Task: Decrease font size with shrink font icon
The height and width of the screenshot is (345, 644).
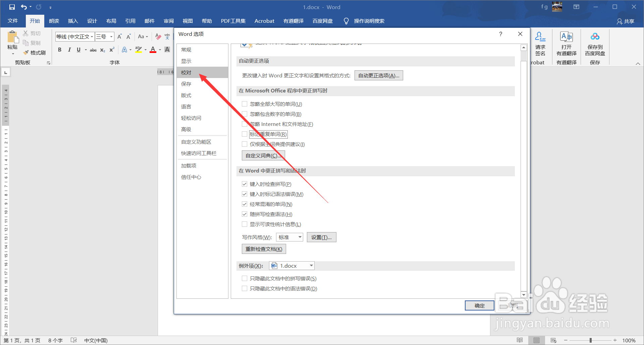Action: coord(128,37)
